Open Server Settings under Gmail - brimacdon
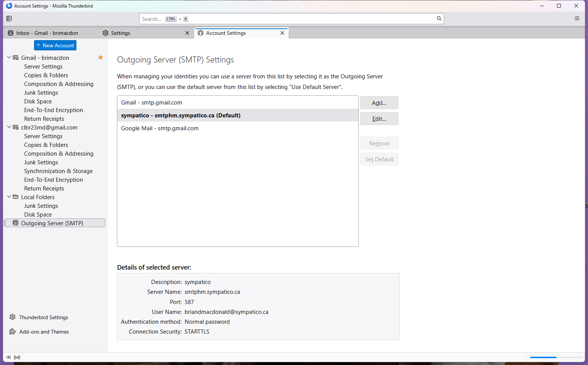The image size is (588, 365). pos(43,67)
